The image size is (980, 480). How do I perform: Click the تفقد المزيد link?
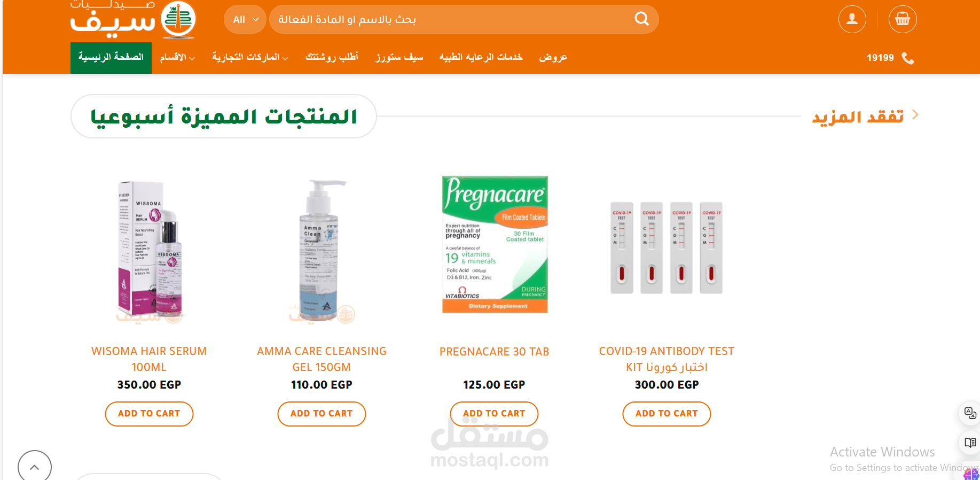pyautogui.click(x=865, y=116)
